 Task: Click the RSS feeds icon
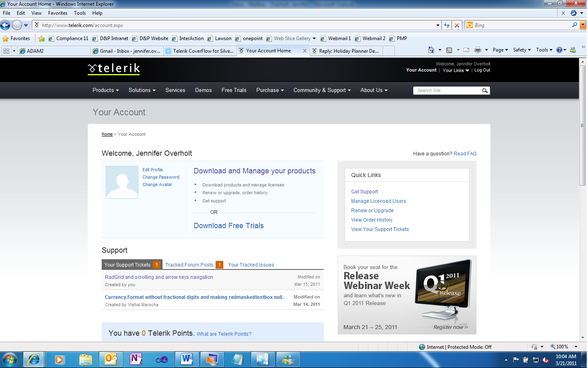(449, 50)
